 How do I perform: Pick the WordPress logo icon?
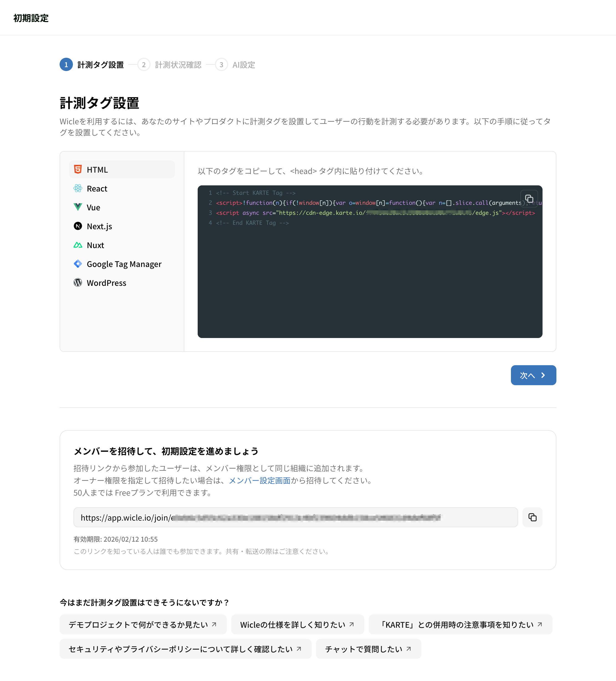pyautogui.click(x=78, y=283)
